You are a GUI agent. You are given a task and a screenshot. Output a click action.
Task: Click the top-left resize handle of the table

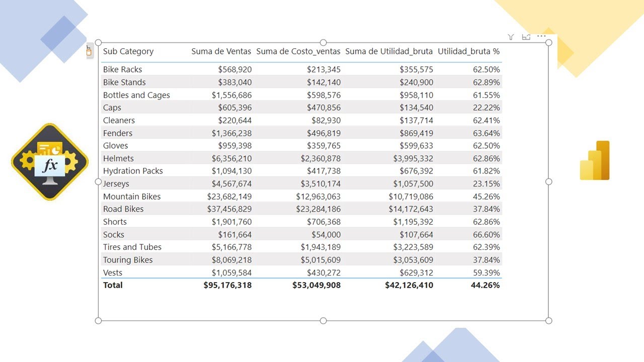[98, 43]
